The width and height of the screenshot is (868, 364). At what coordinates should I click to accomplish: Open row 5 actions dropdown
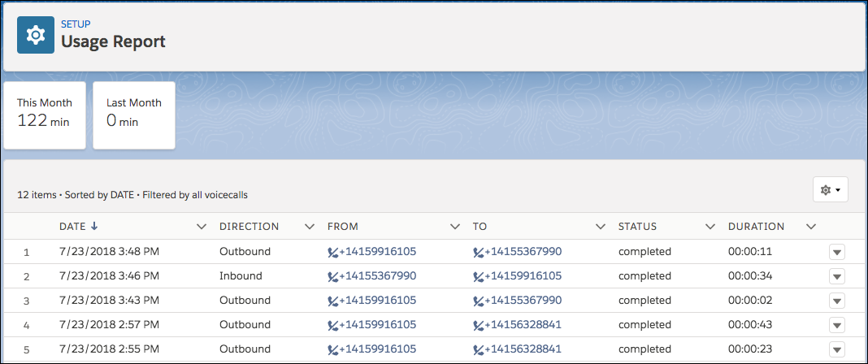[837, 349]
